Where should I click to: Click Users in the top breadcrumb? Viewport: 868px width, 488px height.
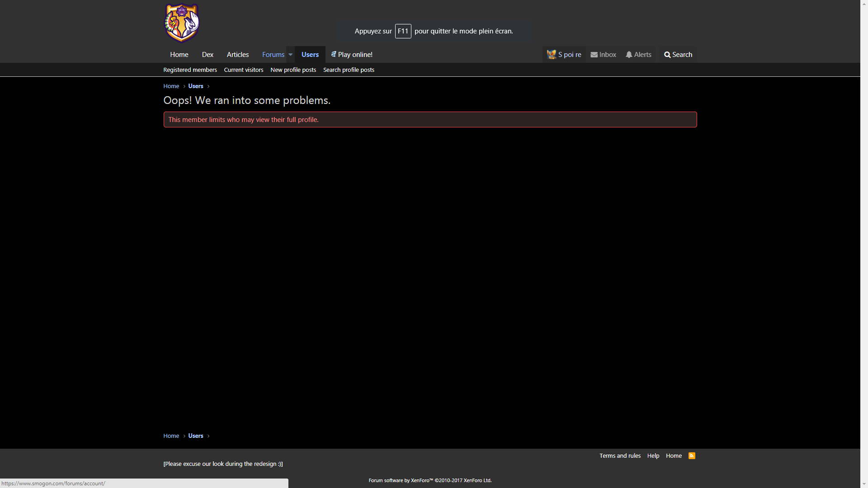pyautogui.click(x=195, y=86)
